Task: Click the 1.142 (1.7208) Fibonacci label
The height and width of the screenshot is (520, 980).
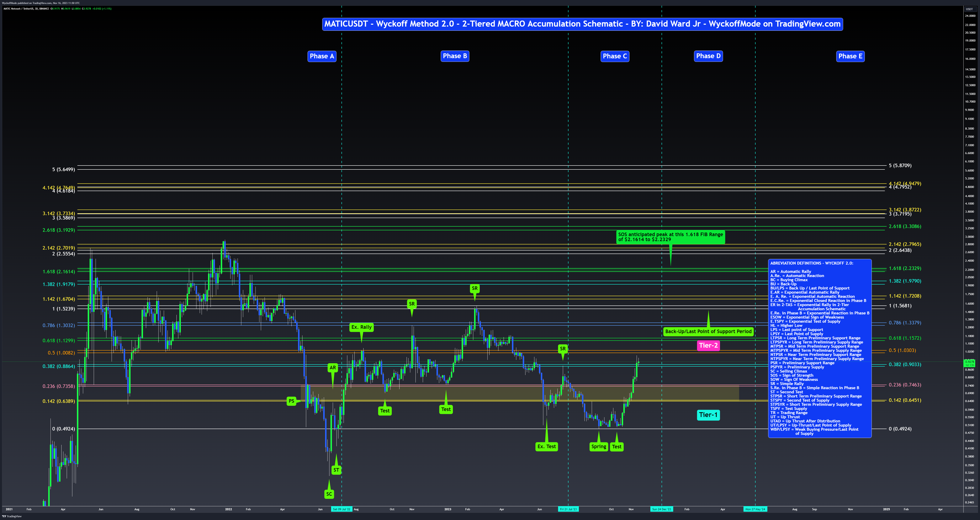Action: (905, 296)
